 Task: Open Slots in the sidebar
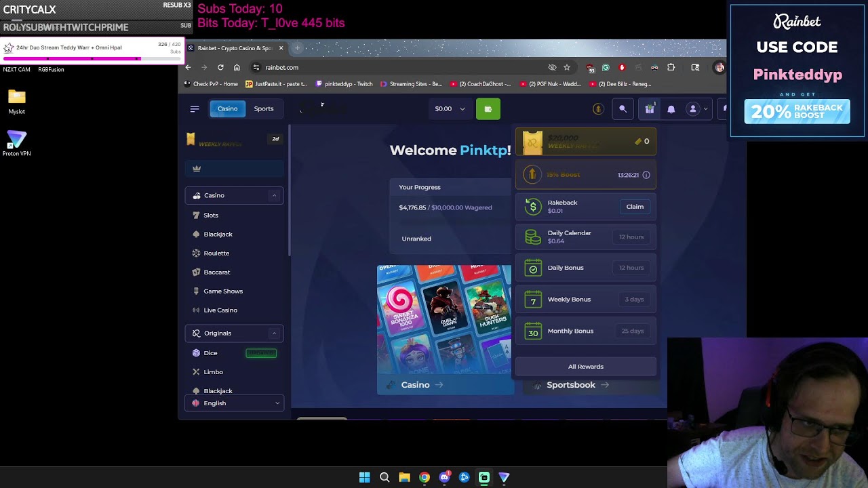211,215
